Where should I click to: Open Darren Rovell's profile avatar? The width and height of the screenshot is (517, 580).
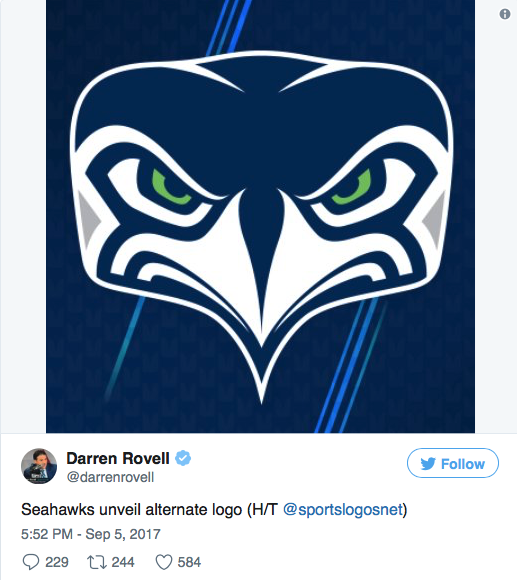click(39, 466)
